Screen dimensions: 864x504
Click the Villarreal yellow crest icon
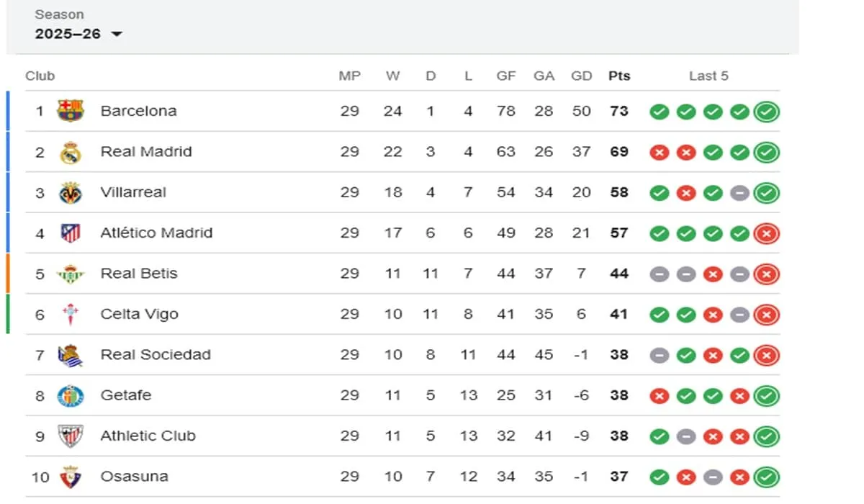(x=71, y=192)
